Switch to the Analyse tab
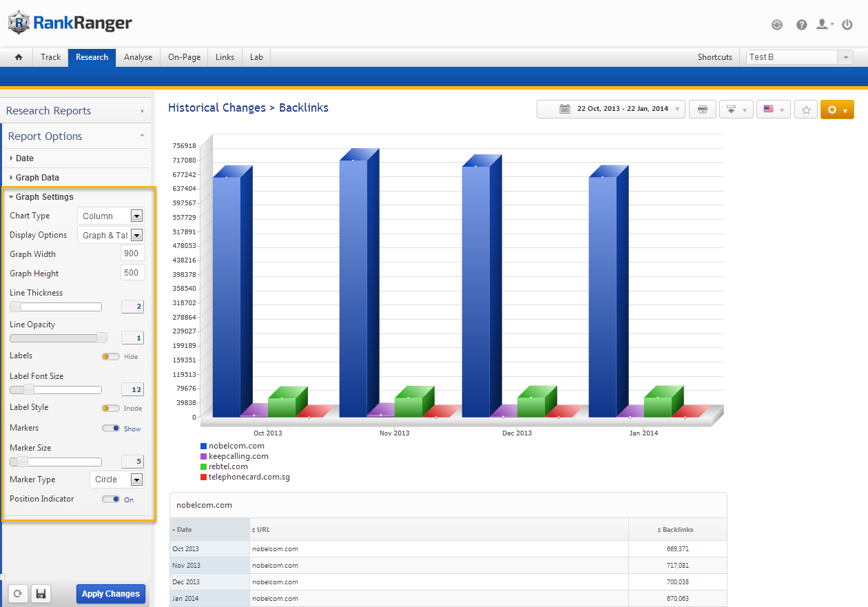868x607 pixels. tap(138, 57)
